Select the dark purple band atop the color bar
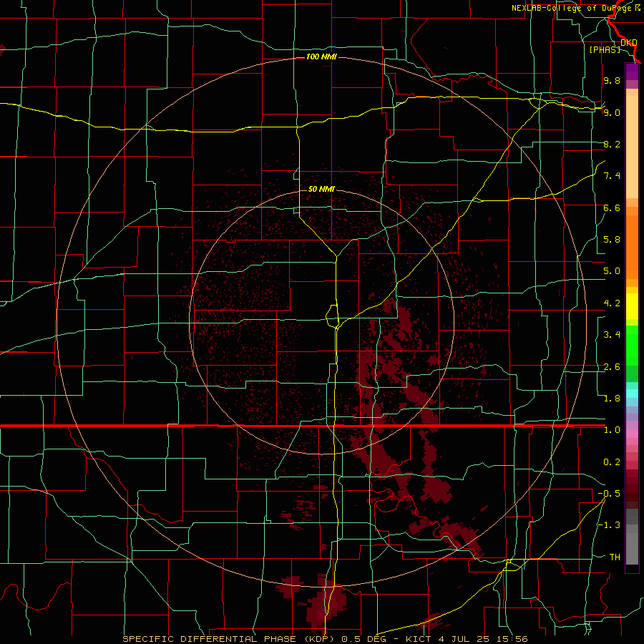This screenshot has height=644, width=644. click(632, 72)
